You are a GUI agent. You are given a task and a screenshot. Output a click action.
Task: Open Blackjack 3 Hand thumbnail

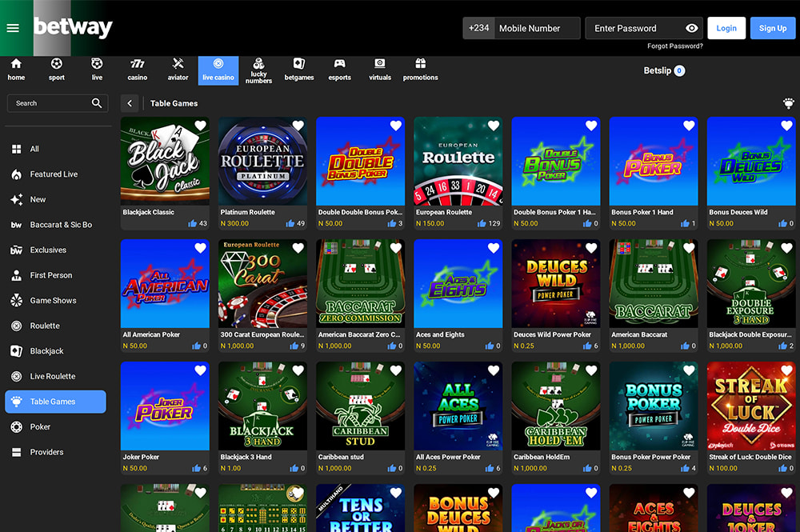tap(262, 406)
